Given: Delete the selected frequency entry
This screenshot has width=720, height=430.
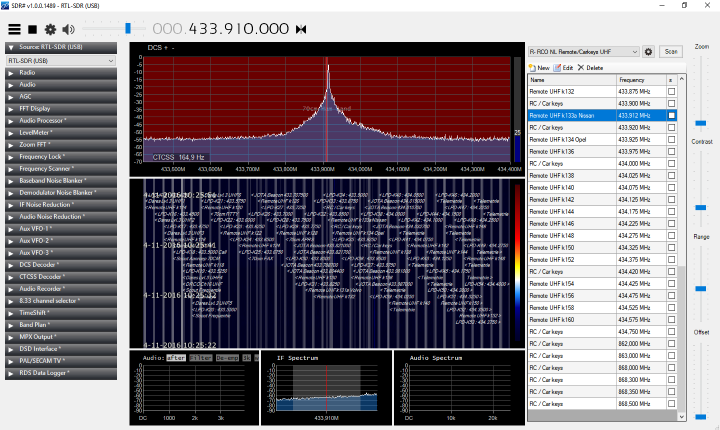Looking at the screenshot, I should pyautogui.click(x=590, y=67).
